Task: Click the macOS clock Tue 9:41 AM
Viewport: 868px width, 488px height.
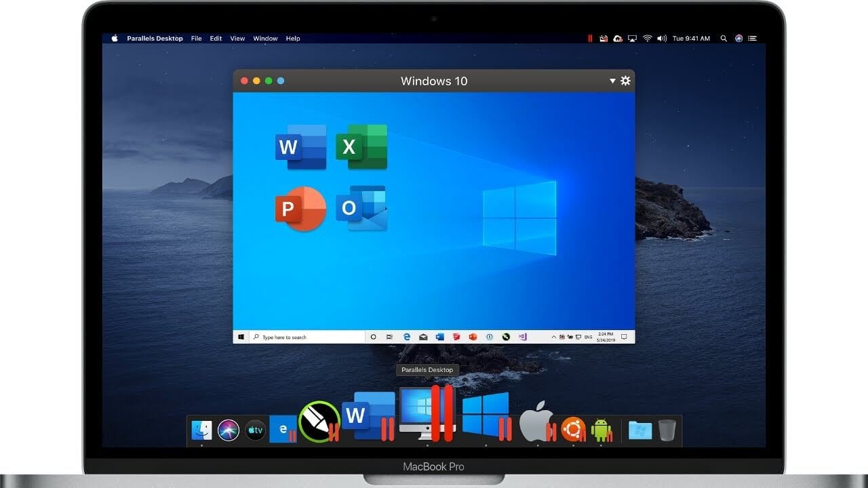Action: tap(691, 39)
